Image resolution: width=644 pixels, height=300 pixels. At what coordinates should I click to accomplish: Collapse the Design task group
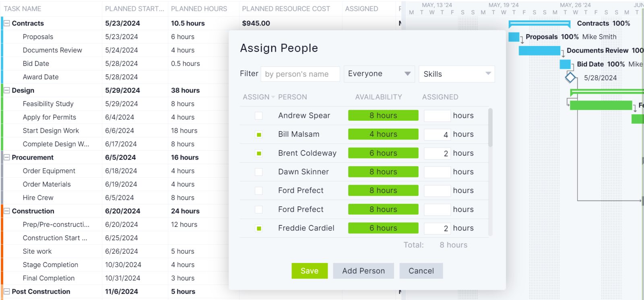pos(7,90)
